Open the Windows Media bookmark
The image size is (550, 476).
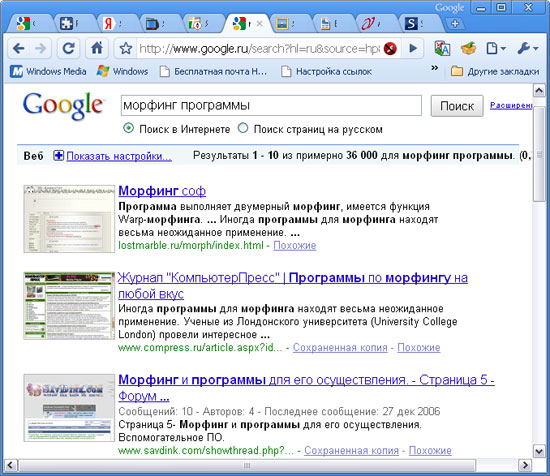pyautogui.click(x=48, y=72)
